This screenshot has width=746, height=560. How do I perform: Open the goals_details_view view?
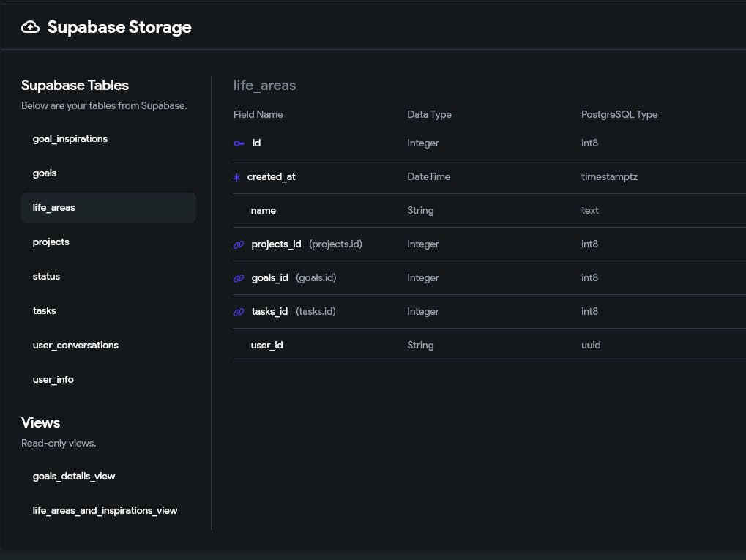(74, 477)
